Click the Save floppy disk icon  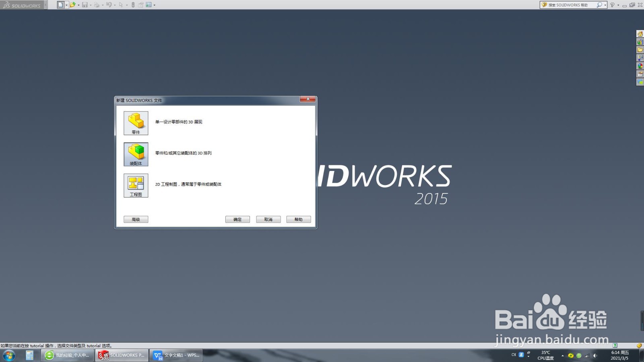(85, 5)
